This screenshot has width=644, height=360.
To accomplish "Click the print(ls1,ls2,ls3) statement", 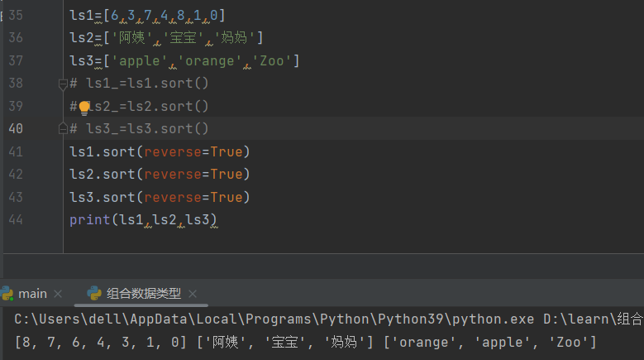I will 143,220.
